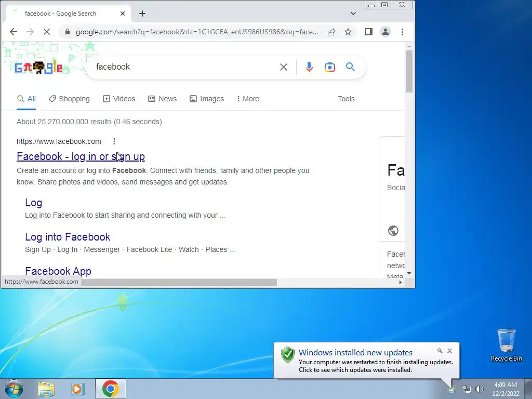This screenshot has height=399, width=532.
Task: Go back to the previous page
Action: click(x=13, y=32)
